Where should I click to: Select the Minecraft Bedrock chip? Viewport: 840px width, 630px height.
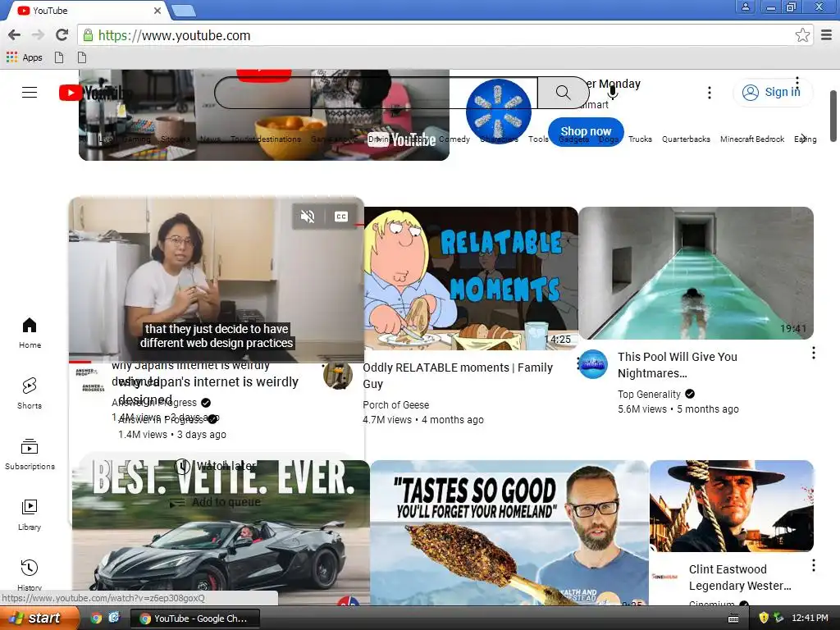[752, 139]
